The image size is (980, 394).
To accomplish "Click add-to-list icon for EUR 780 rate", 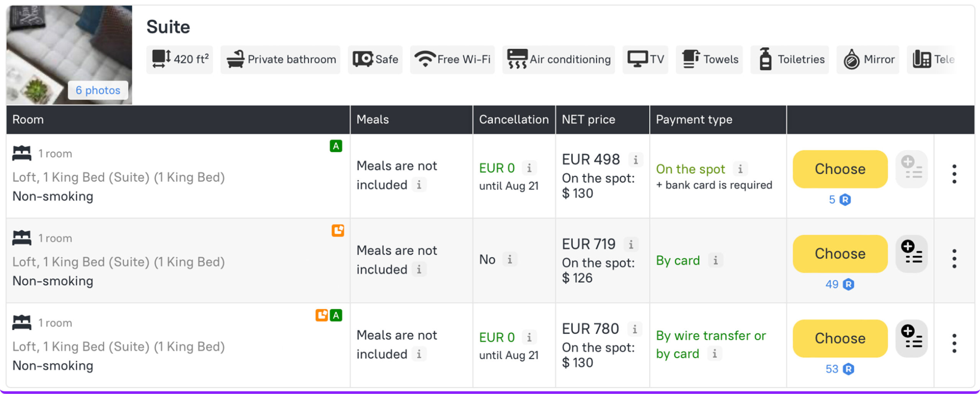I will click(x=911, y=338).
